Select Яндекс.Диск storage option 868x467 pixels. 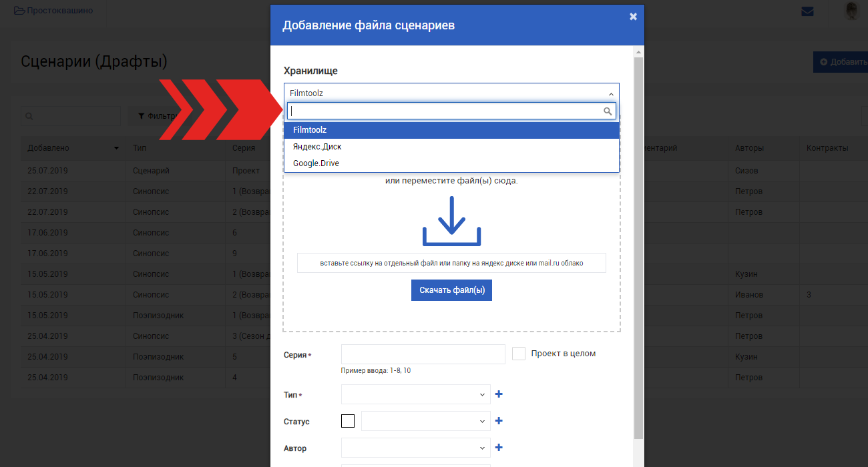click(x=451, y=147)
